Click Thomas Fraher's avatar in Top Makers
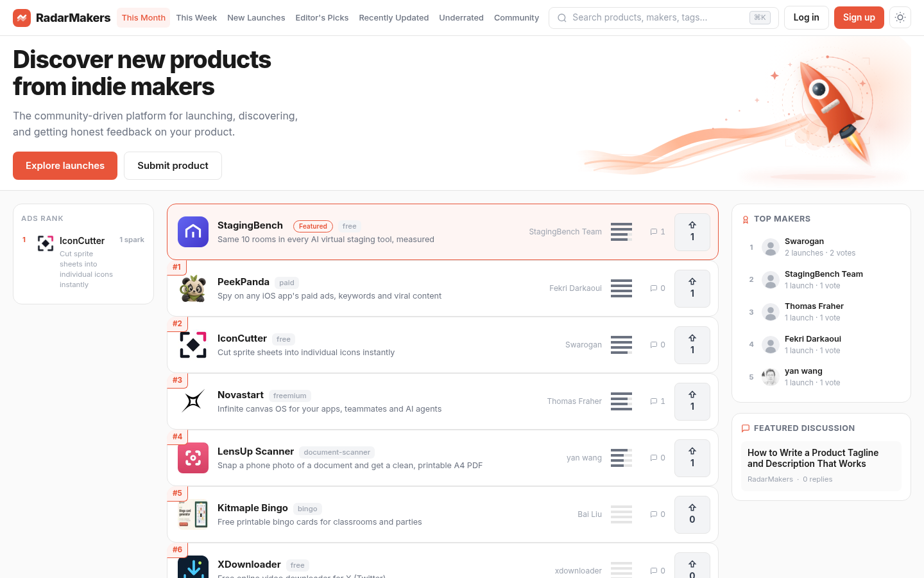The height and width of the screenshot is (578, 924). 771,312
